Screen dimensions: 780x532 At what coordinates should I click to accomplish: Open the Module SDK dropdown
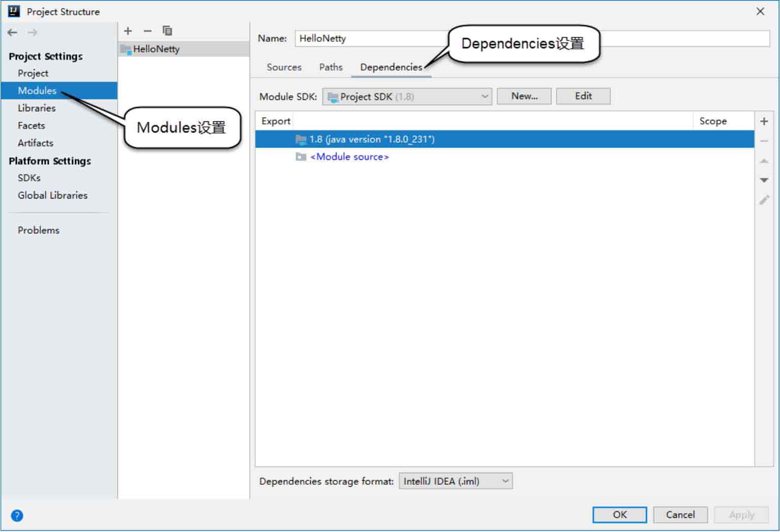coord(407,96)
